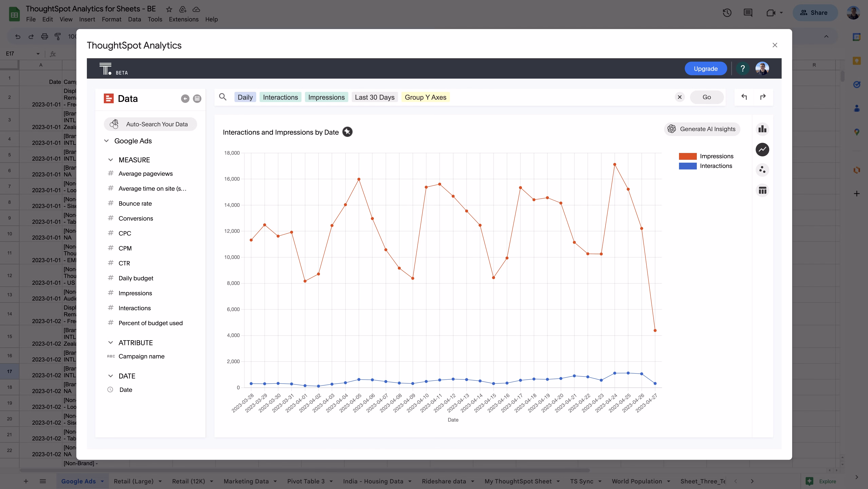
Task: Add Average pageviews measure to search
Action: (146, 173)
